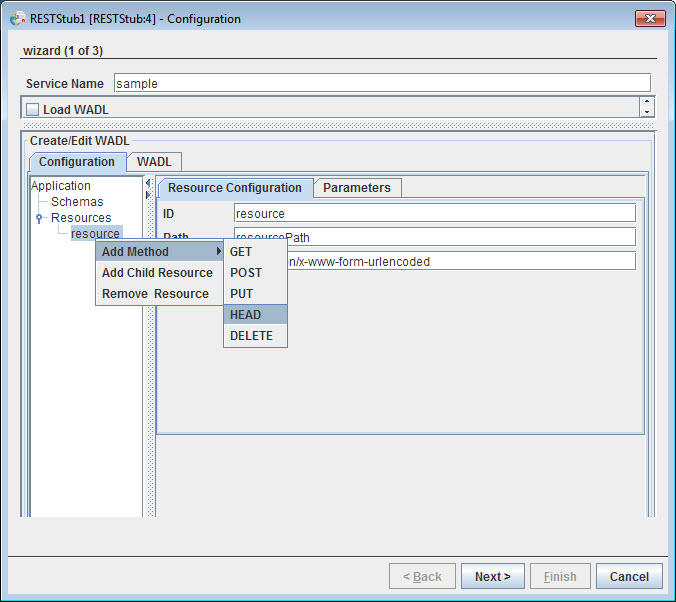Viewport: 676px width, 602px height.
Task: Click the Service Name input field
Action: click(382, 83)
